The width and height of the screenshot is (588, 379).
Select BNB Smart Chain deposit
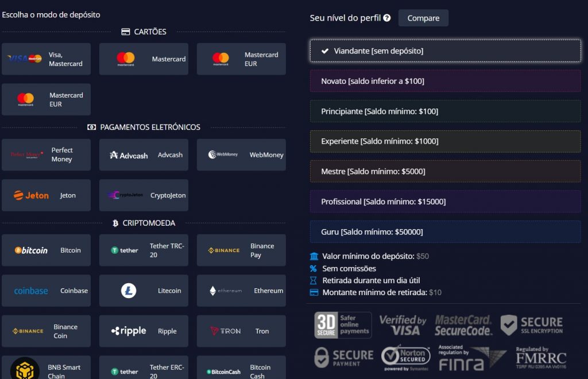(x=46, y=368)
